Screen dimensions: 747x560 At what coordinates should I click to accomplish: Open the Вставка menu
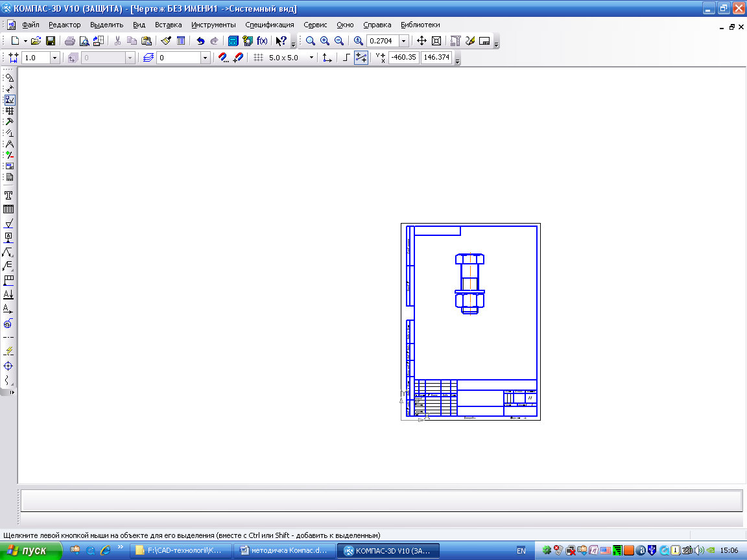coord(168,25)
